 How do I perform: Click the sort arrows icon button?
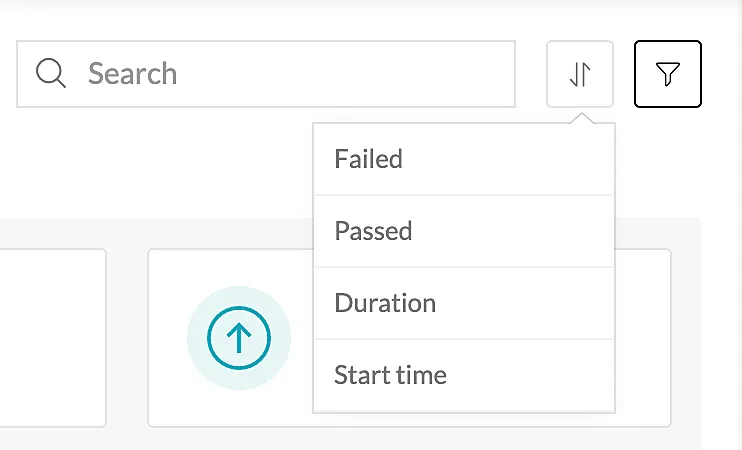[580, 74]
